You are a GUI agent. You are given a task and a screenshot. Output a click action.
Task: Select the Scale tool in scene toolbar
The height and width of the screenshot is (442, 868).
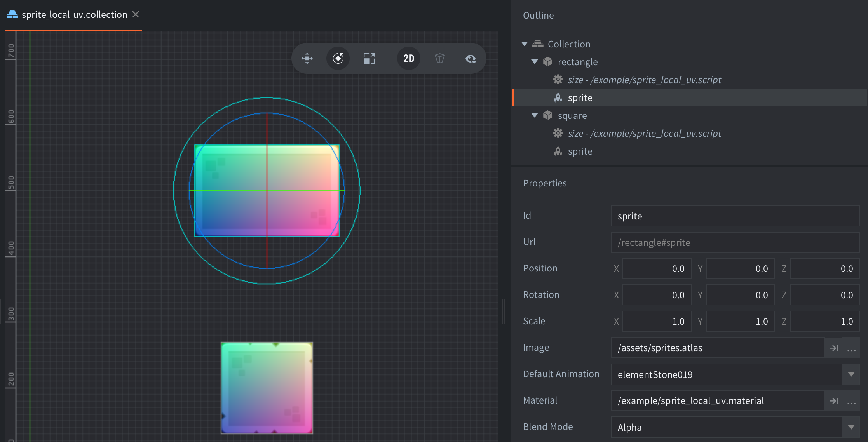tap(369, 59)
